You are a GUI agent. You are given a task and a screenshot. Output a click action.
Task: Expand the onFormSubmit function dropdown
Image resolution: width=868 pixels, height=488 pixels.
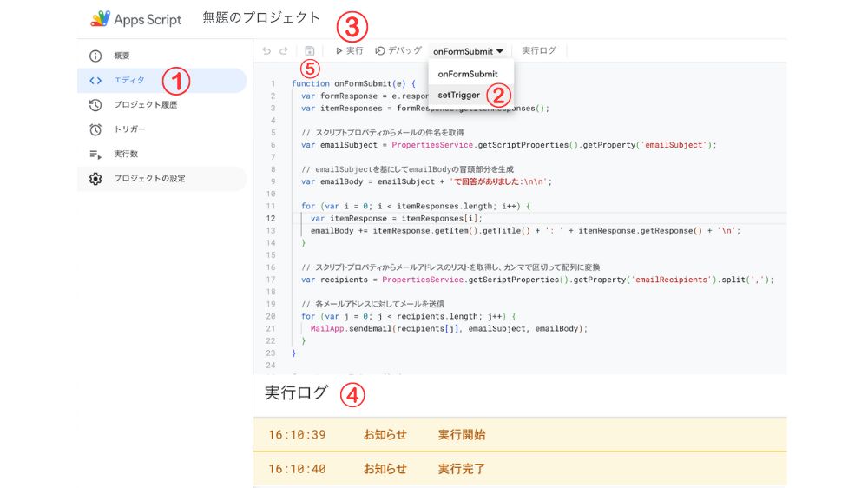(x=469, y=51)
